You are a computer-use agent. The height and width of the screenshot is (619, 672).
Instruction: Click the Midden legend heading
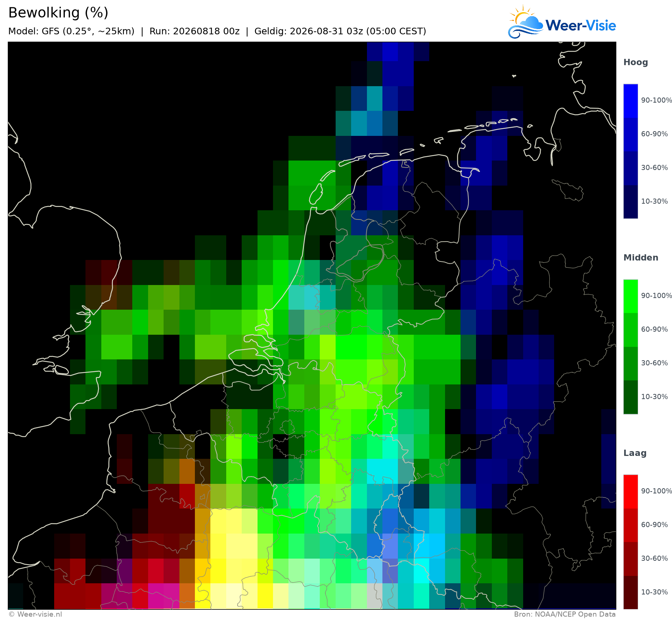click(641, 258)
